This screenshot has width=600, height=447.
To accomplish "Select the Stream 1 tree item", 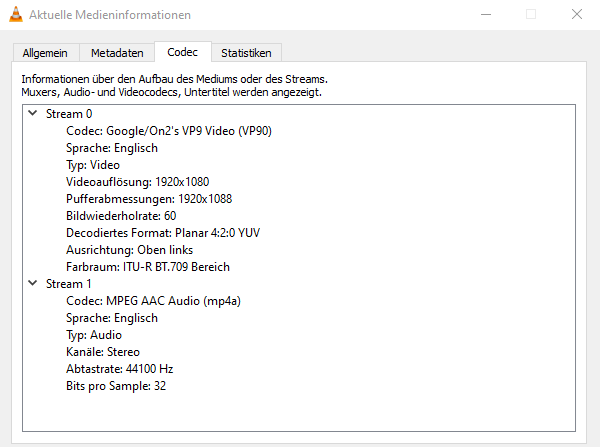I will tap(69, 284).
